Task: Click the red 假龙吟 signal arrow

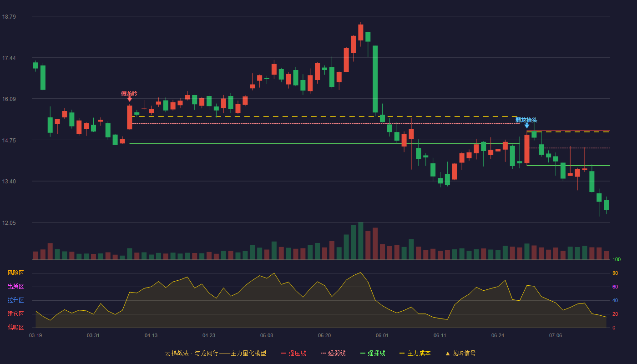Action: 130,99
